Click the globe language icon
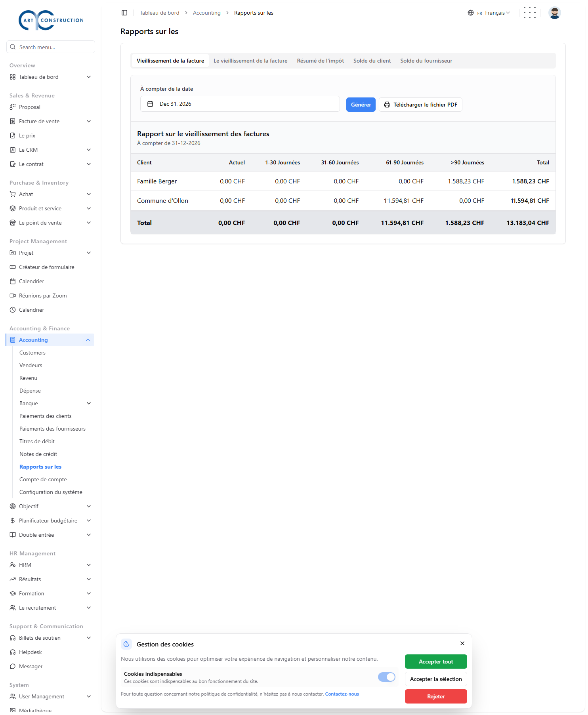Image resolution: width=588 pixels, height=715 pixels. click(x=471, y=13)
